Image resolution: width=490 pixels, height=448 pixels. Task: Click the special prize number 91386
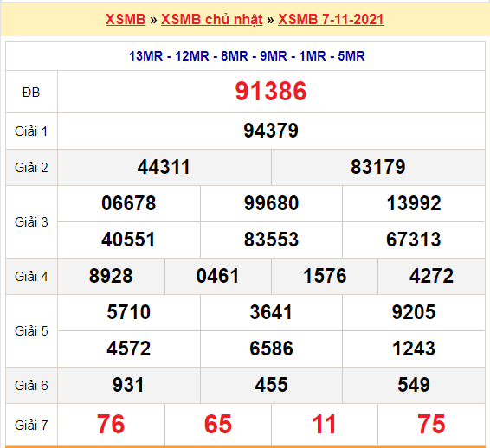271,91
